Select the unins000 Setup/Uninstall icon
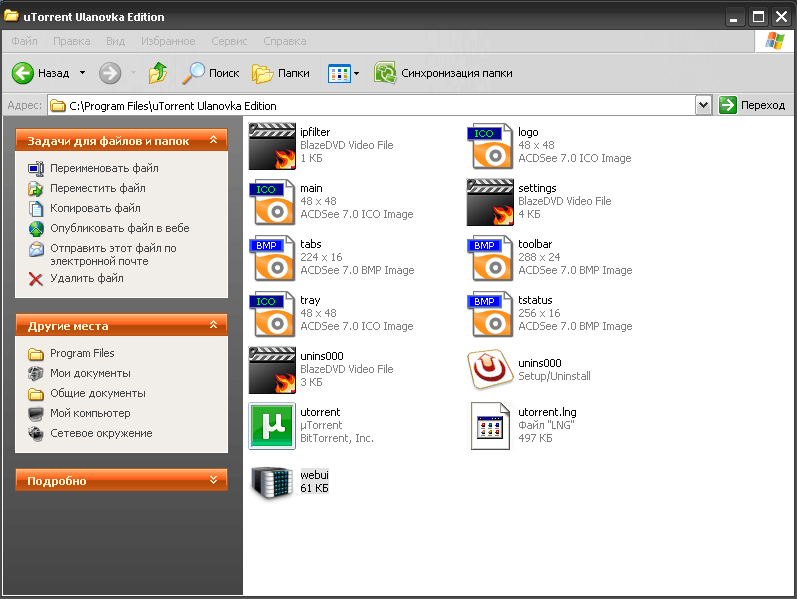The height and width of the screenshot is (599, 797). point(491,369)
